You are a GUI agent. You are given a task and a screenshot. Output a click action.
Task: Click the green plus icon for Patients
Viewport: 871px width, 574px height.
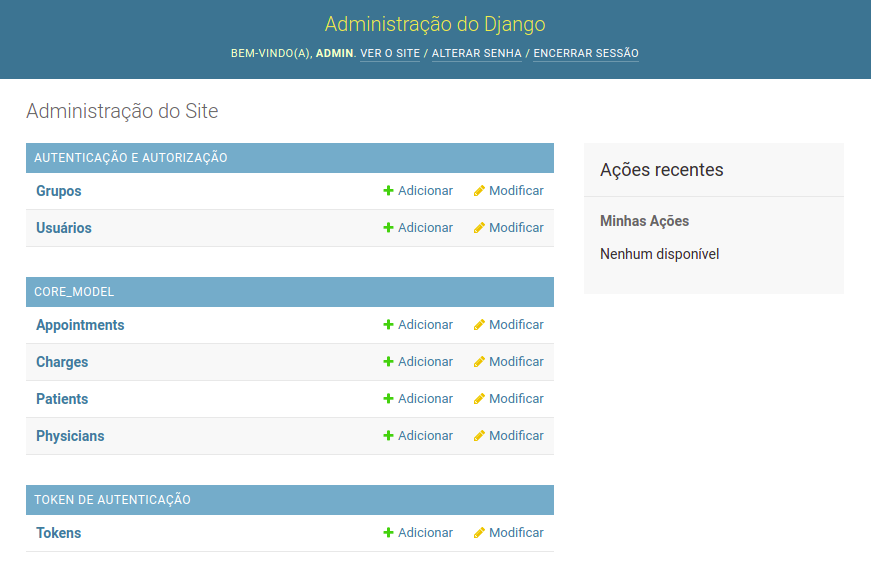point(388,398)
